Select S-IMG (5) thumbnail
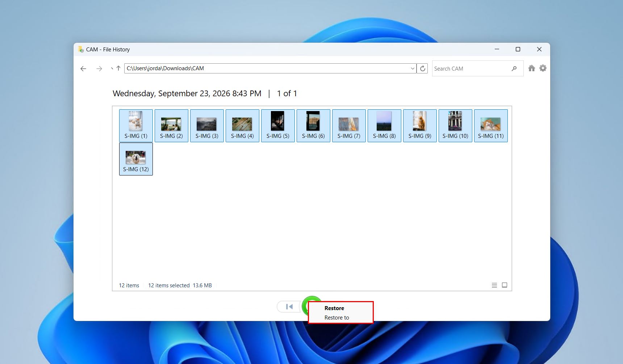Viewport: 623px width, 364px height. coord(278,126)
